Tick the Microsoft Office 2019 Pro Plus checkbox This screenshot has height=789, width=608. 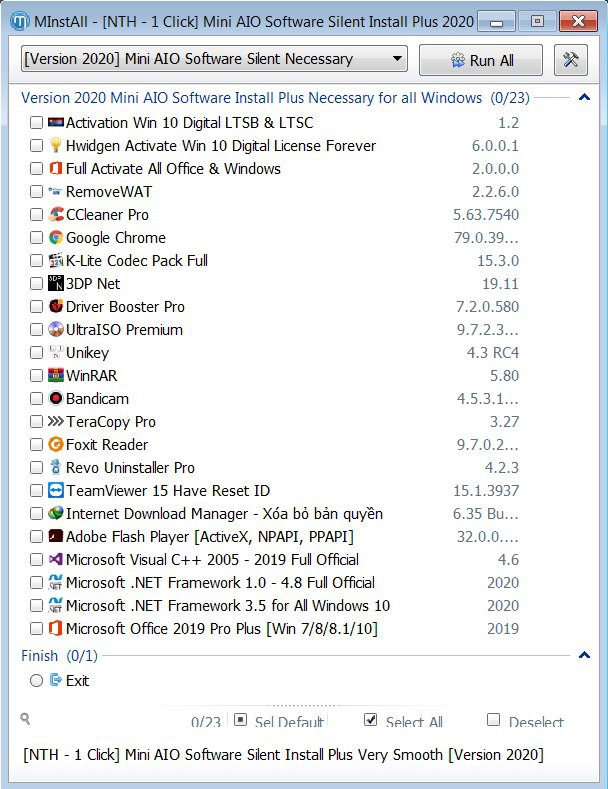[36, 628]
